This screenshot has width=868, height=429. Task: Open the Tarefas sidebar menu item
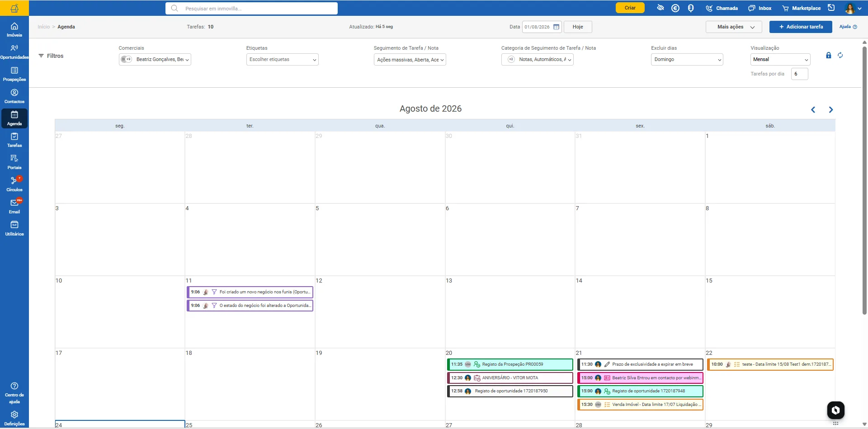(14, 140)
